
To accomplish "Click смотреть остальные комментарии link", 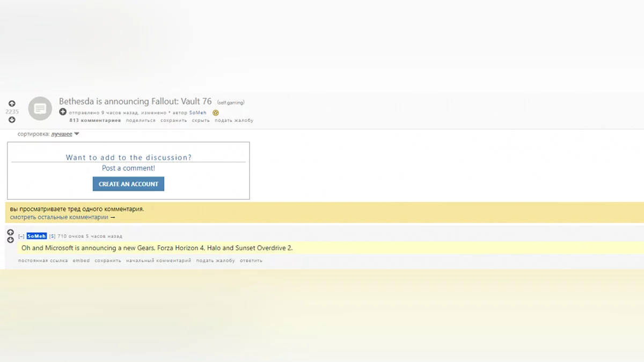I will [62, 217].
